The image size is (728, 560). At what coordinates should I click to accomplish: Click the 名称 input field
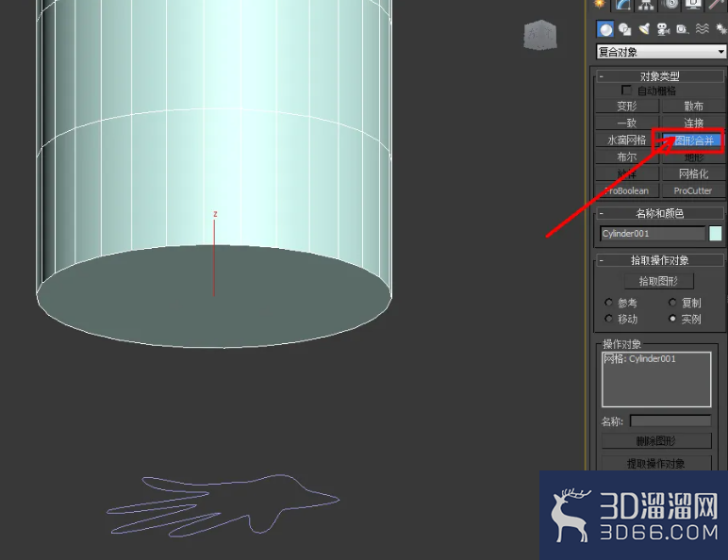point(670,421)
